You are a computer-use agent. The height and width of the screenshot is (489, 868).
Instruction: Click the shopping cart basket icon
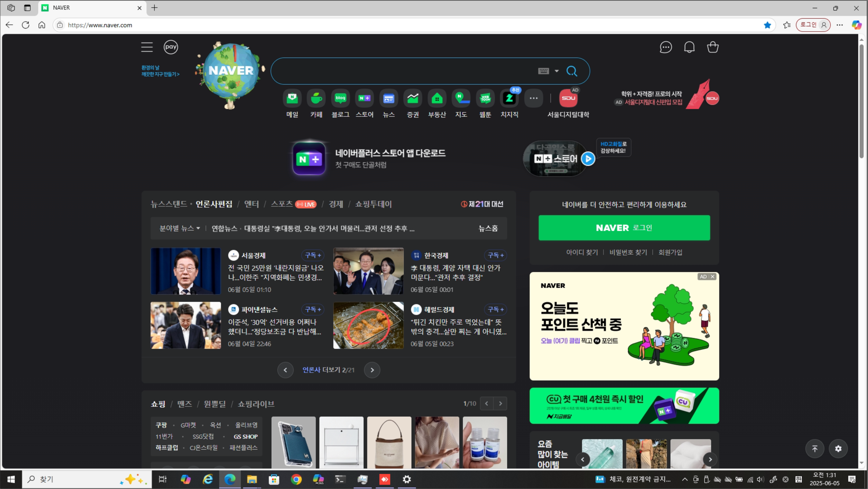(713, 47)
